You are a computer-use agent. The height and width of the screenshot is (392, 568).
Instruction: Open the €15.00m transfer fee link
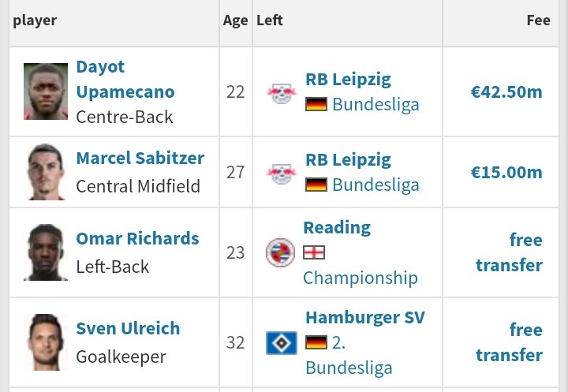tap(506, 173)
